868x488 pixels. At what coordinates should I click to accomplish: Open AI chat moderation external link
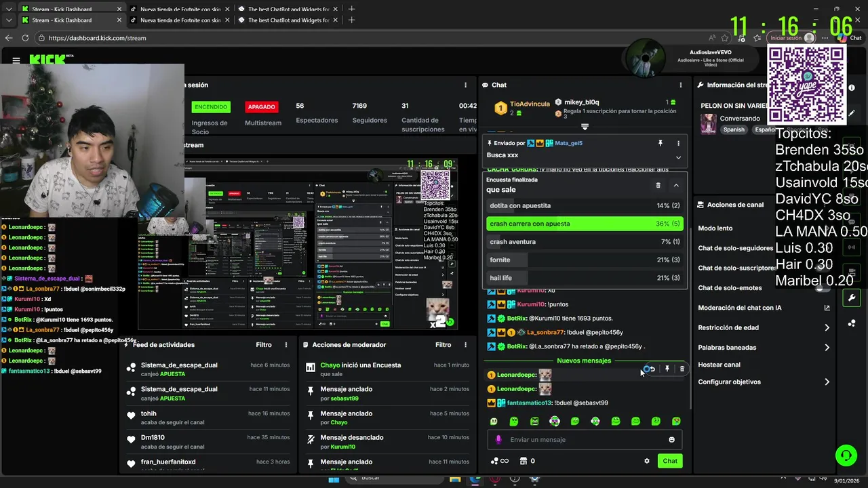point(827,308)
